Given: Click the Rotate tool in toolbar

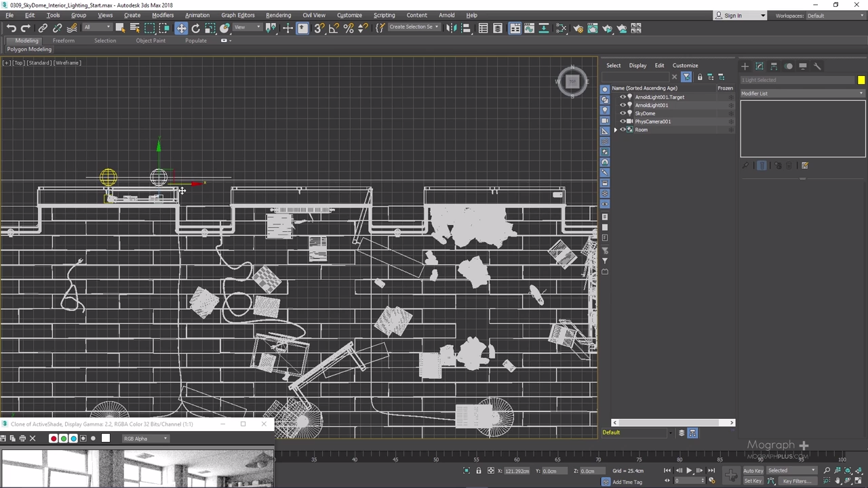Looking at the screenshot, I should (195, 28).
